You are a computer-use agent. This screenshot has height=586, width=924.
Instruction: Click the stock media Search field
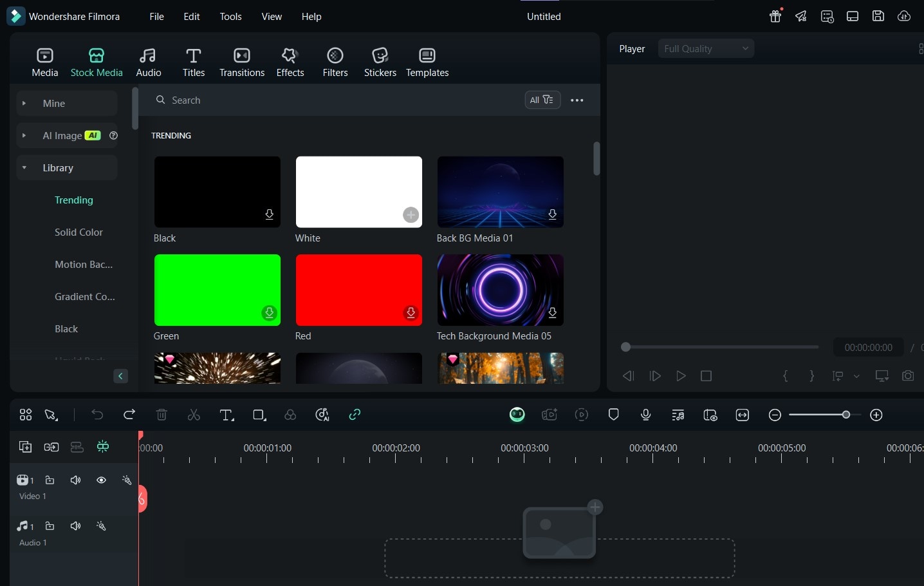click(335, 100)
